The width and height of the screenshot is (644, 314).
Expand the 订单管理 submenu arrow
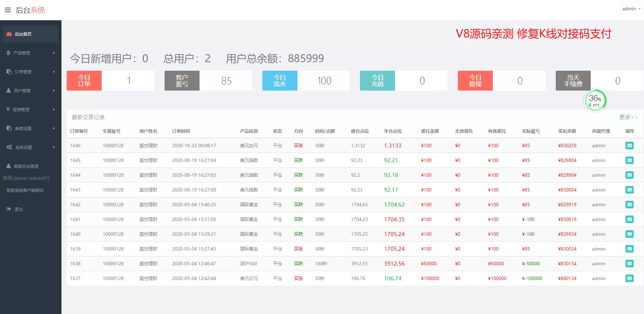[54, 72]
